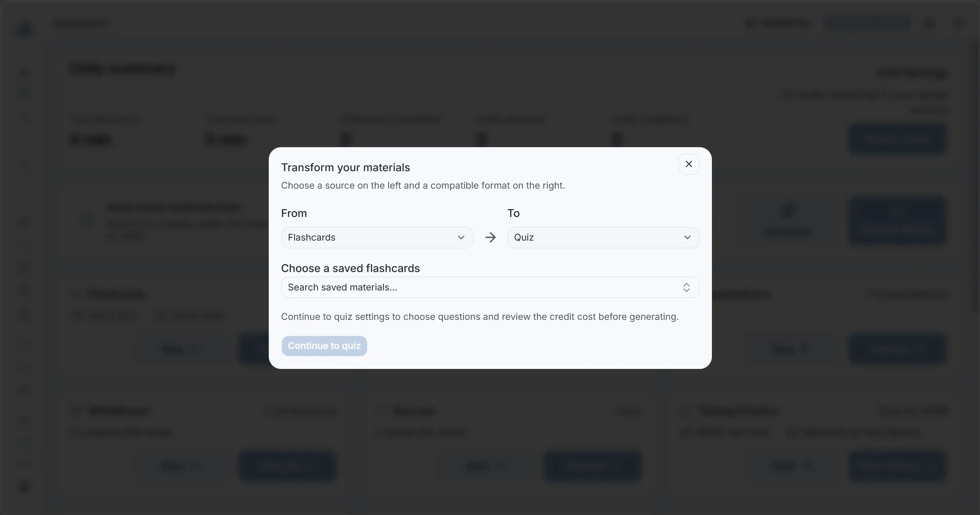This screenshot has width=980, height=515.
Task: Click the blurred Typing Practice card title
Action: (738, 410)
